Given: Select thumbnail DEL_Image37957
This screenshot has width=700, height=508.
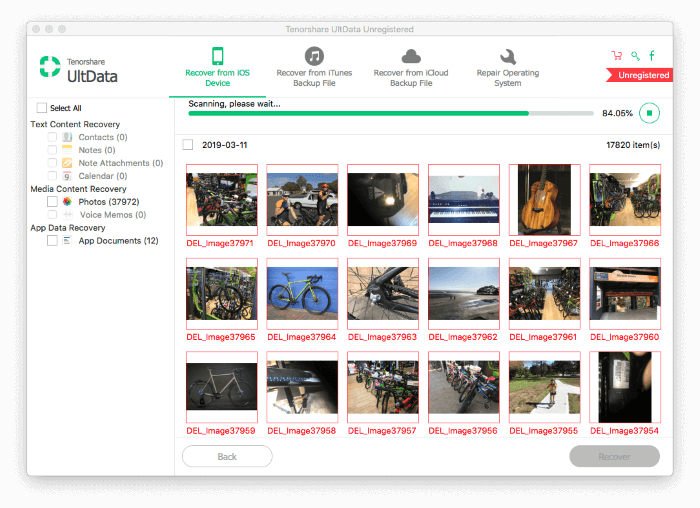Looking at the screenshot, I should [383, 387].
